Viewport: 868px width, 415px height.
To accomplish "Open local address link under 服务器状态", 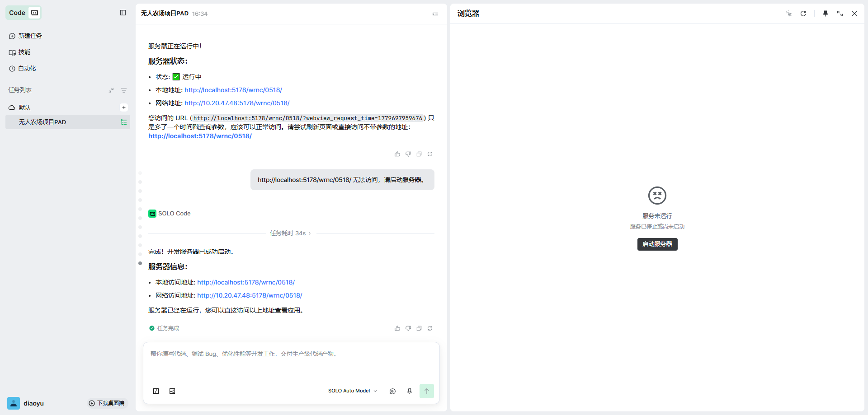I will coord(233,90).
